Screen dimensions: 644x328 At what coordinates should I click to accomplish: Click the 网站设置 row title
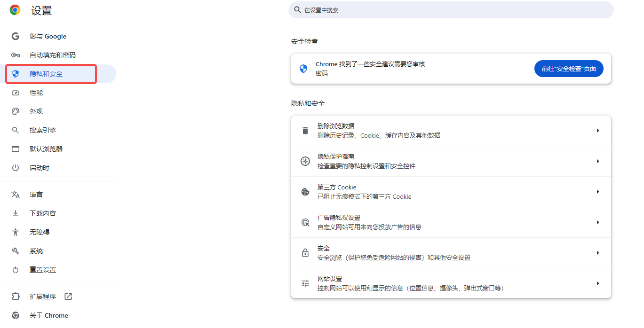(x=330, y=279)
